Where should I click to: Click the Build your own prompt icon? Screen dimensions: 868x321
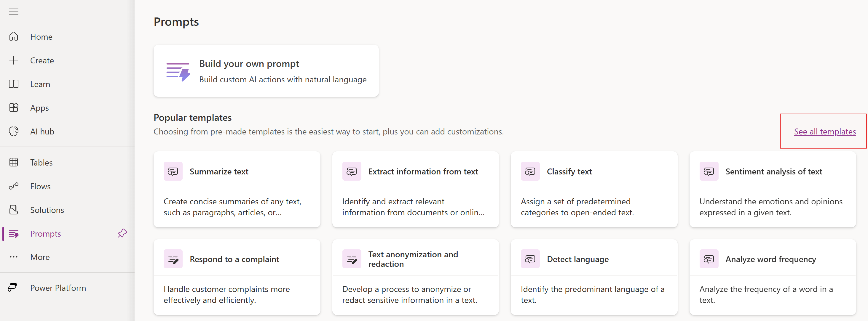point(178,72)
